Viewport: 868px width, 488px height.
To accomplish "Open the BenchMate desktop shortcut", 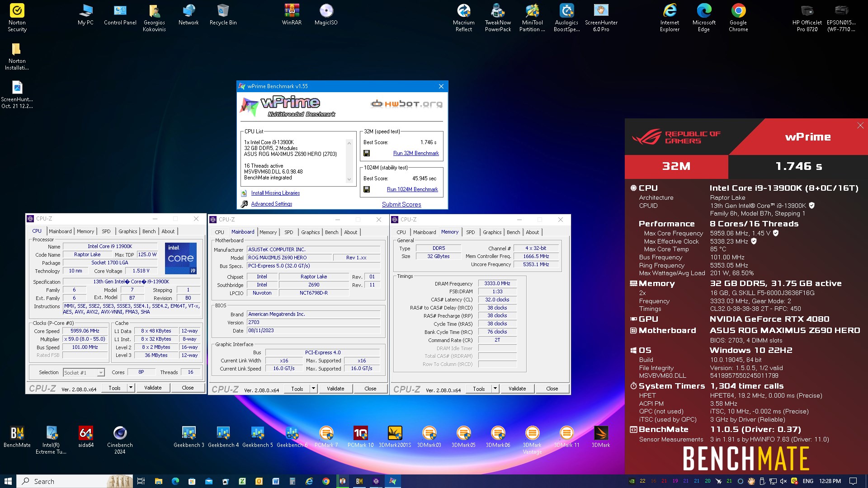I will (17, 437).
